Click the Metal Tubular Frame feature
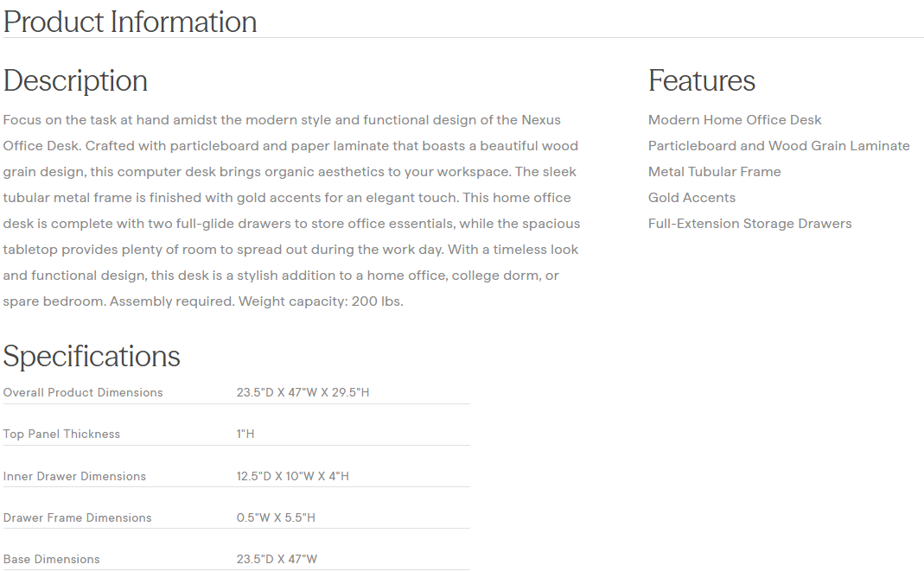924x571 pixels. tap(714, 172)
